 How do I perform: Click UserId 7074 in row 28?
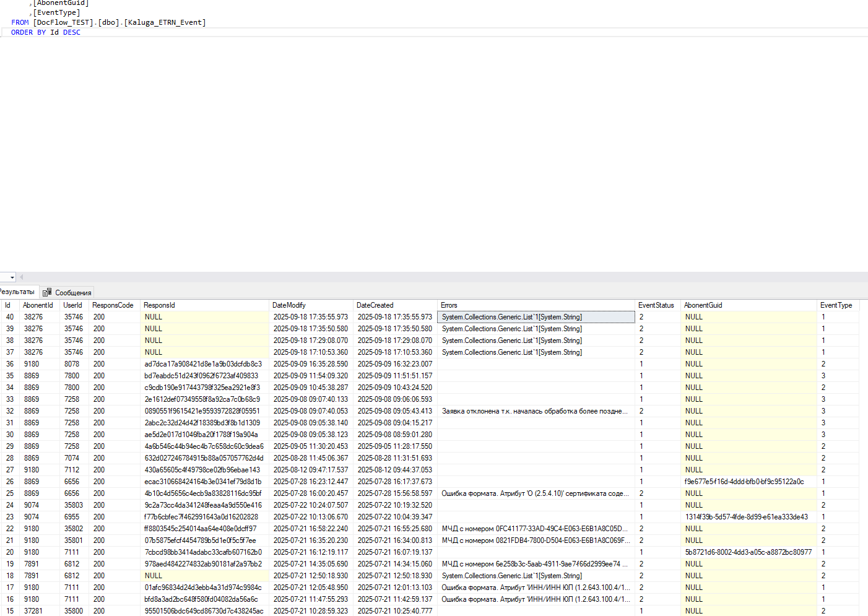[x=74, y=458]
